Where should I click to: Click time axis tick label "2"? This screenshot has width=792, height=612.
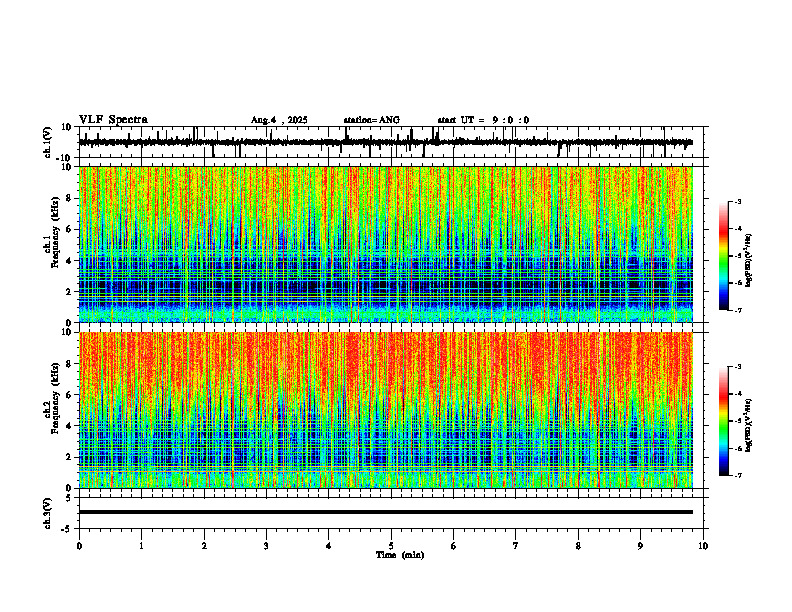click(204, 546)
